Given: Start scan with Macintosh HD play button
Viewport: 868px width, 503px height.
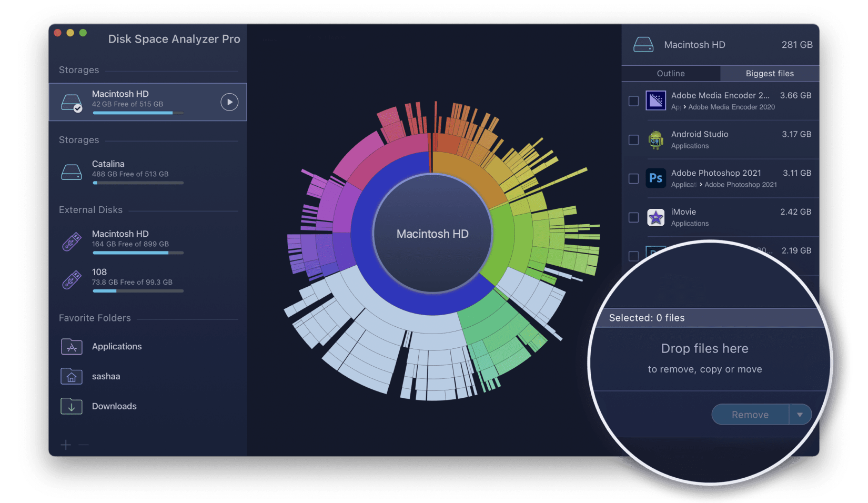Looking at the screenshot, I should click(x=229, y=102).
